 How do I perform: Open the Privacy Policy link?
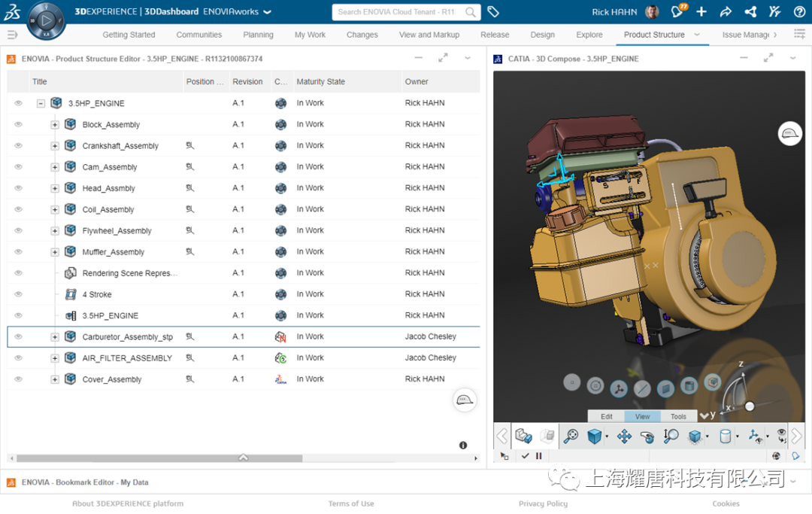[544, 503]
